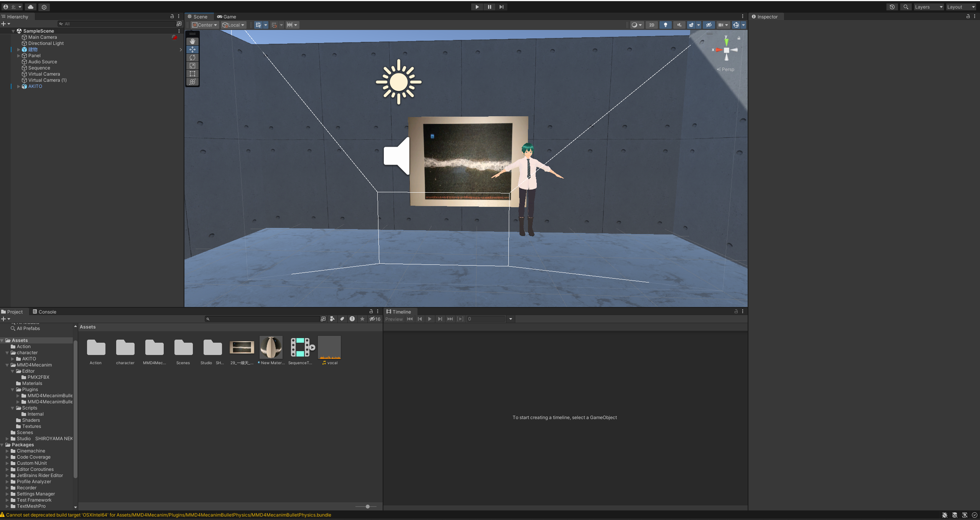Open Undo History icon in top bar

[x=892, y=7]
